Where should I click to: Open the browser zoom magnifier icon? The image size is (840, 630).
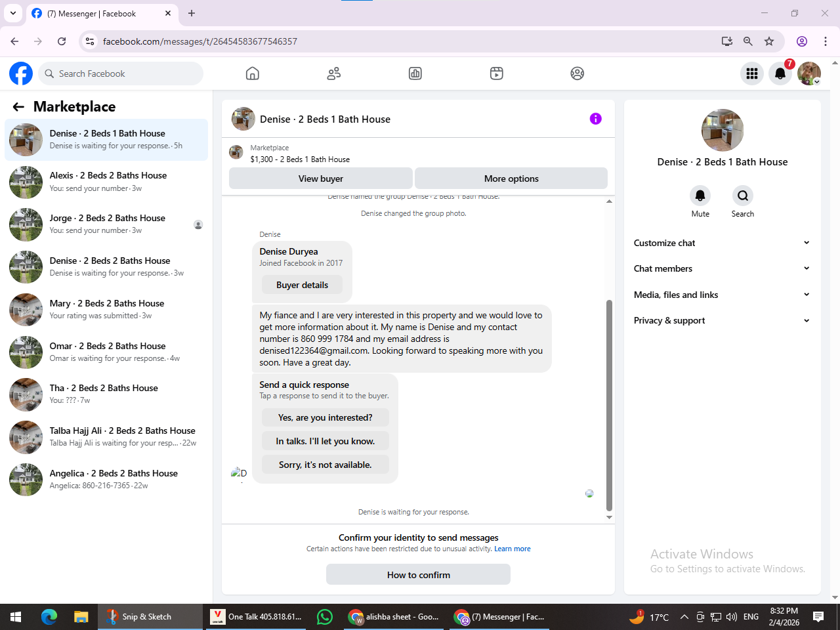point(748,41)
